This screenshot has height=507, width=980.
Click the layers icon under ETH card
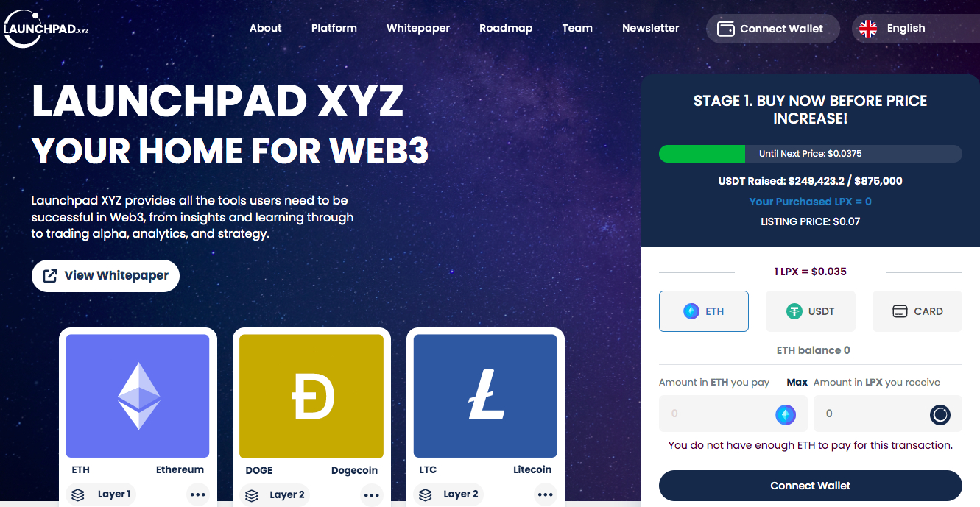78,495
